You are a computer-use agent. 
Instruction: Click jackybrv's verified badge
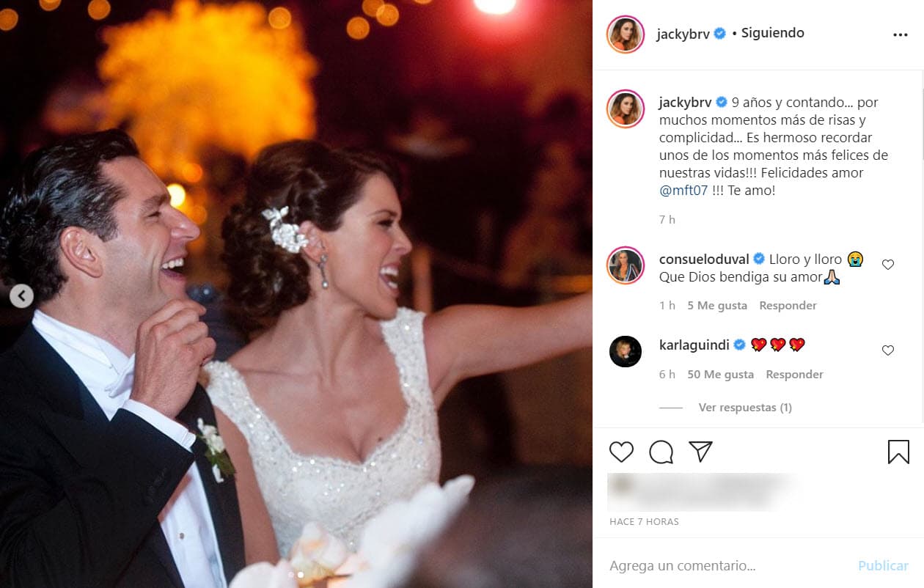pyautogui.click(x=719, y=33)
